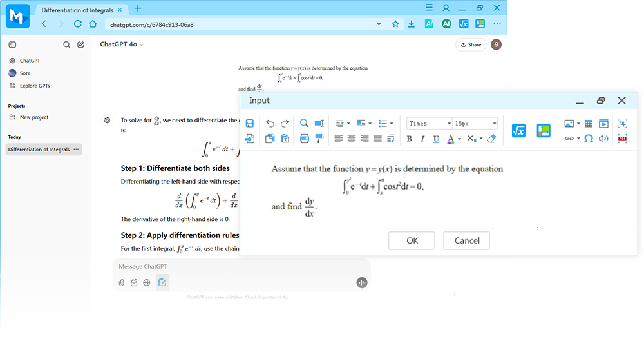The width and height of the screenshot is (644, 350).
Task: Click the Cancel button in Input dialog
Action: click(x=466, y=240)
